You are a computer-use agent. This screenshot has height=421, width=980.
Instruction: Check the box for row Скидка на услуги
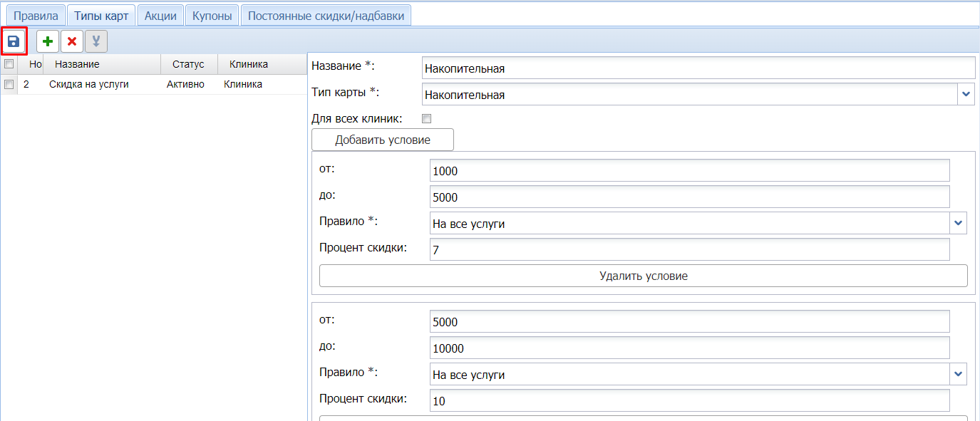[x=9, y=84]
